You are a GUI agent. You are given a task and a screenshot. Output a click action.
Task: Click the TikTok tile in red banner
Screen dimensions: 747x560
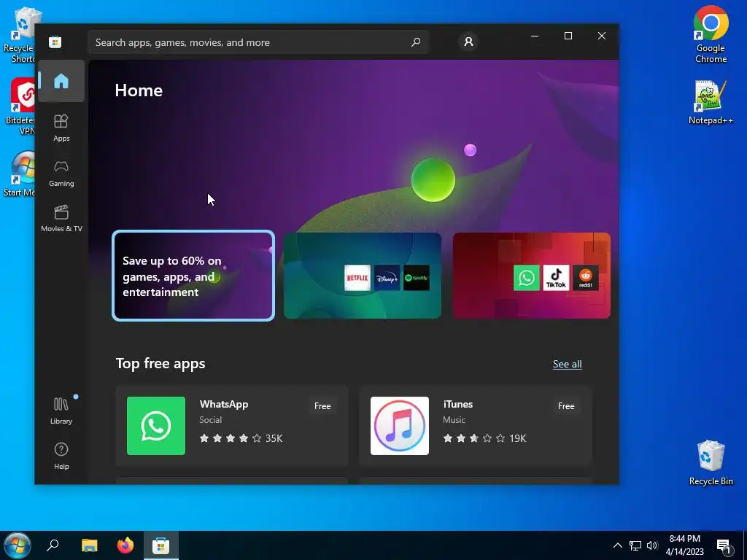tap(556, 278)
